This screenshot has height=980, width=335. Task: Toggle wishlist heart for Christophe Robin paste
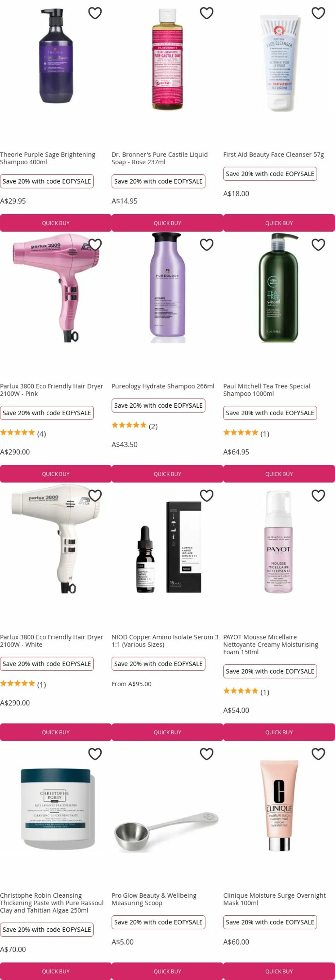(x=95, y=754)
